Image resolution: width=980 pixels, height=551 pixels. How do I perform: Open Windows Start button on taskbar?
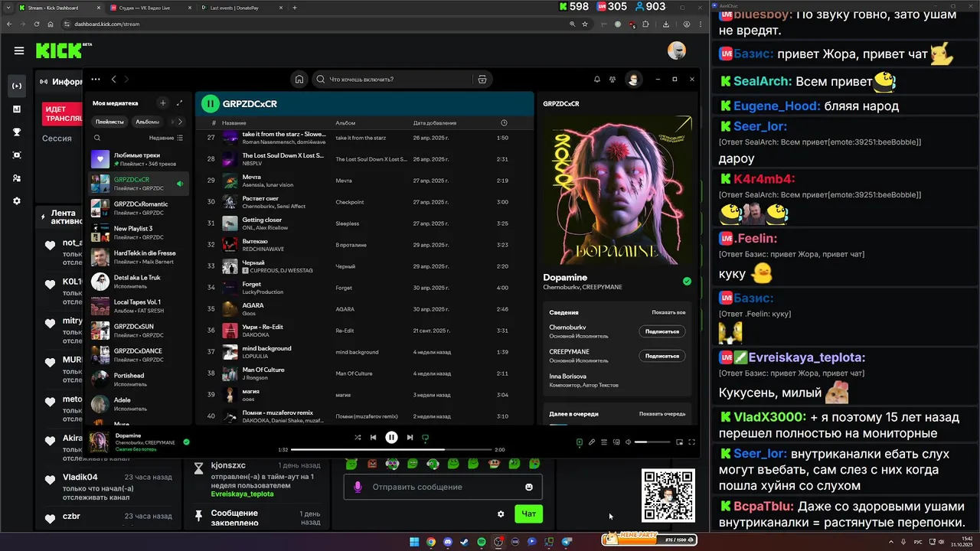tap(414, 542)
